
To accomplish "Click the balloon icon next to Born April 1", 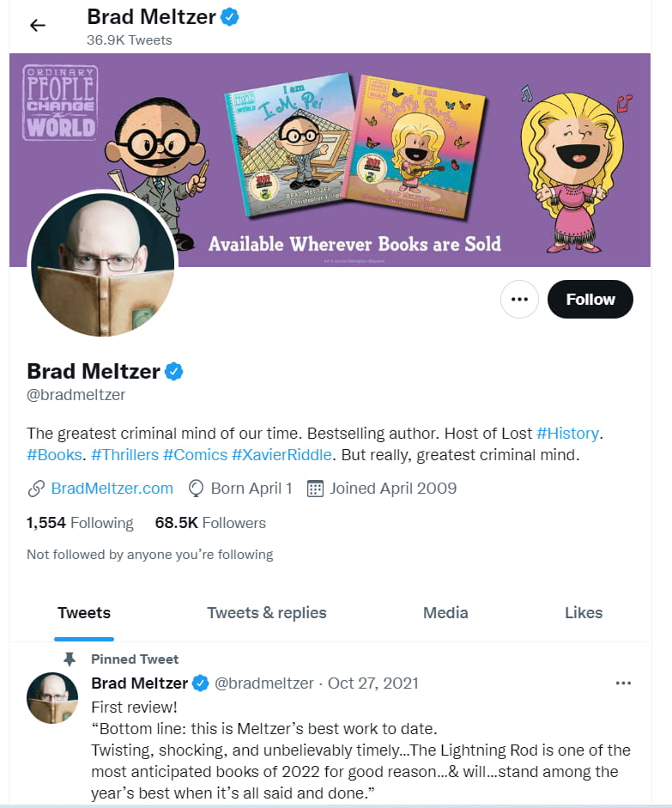I will (x=195, y=488).
